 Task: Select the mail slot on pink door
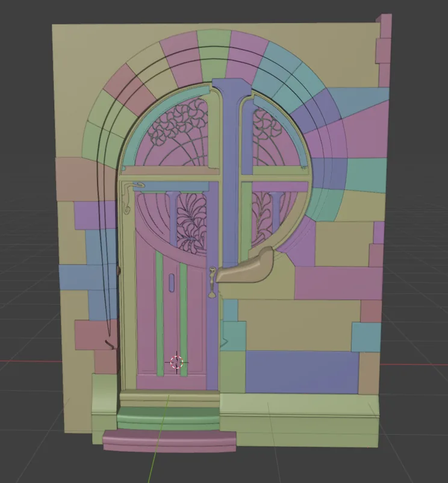pos(171,282)
